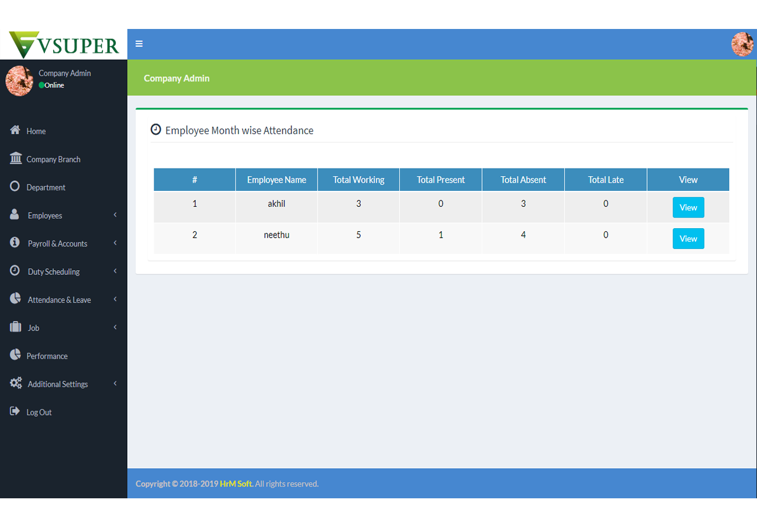Open the user avatar in top bar
The image size is (757, 532).
(x=742, y=44)
